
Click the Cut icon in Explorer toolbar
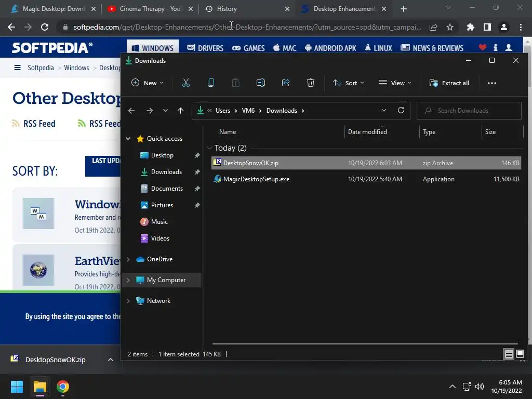click(x=185, y=83)
